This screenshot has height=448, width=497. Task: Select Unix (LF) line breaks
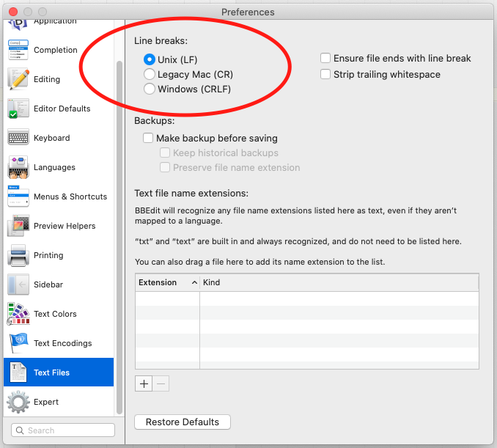click(150, 59)
